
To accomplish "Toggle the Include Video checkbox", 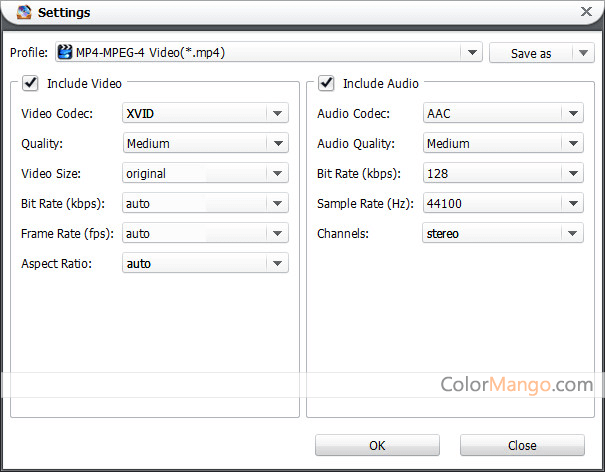I will point(30,83).
